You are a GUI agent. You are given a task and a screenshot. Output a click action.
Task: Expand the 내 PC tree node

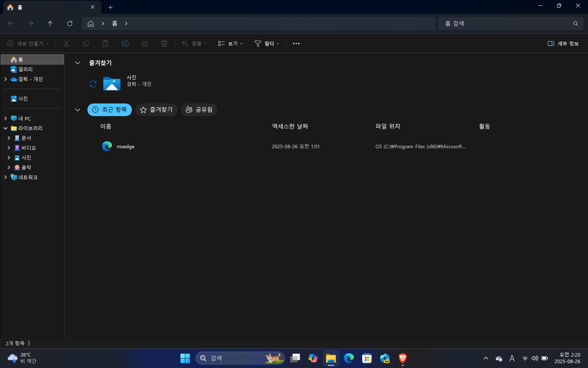coord(5,118)
